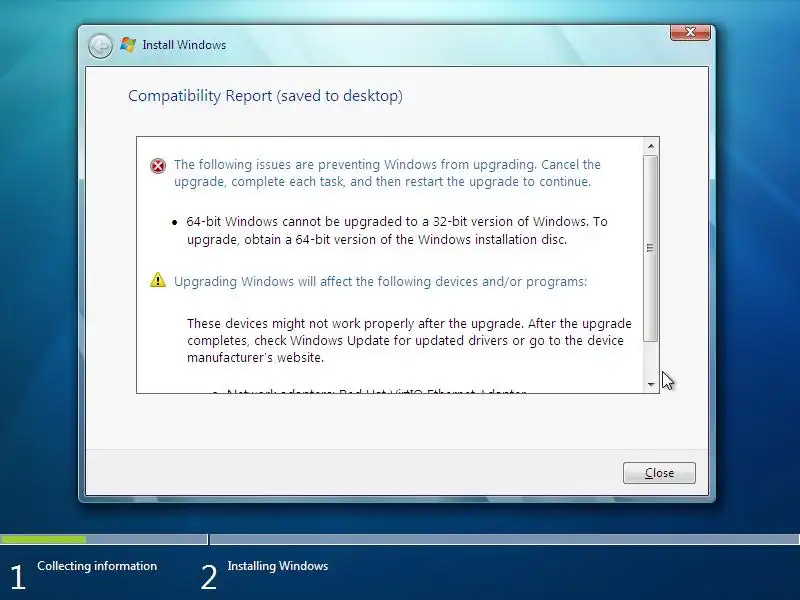Viewport: 800px width, 600px height.
Task: Click the 64-bit Windows cannot be upgraded text
Action: click(397, 230)
